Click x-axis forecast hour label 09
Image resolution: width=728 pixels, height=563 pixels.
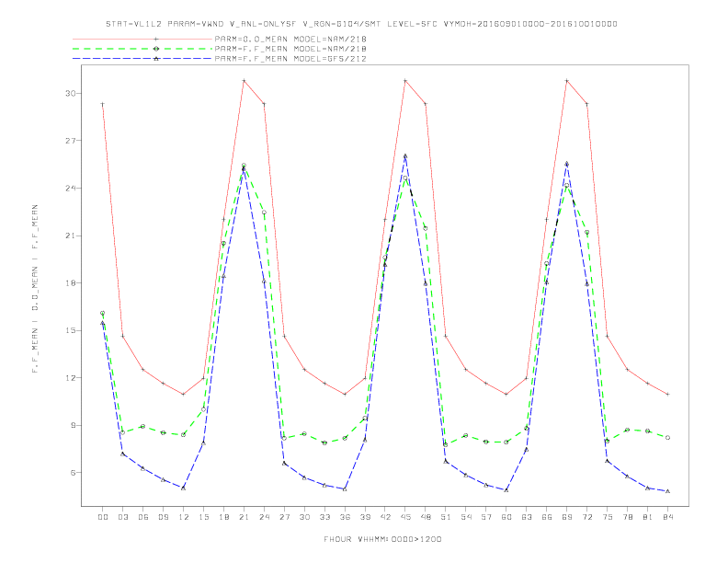click(x=164, y=517)
